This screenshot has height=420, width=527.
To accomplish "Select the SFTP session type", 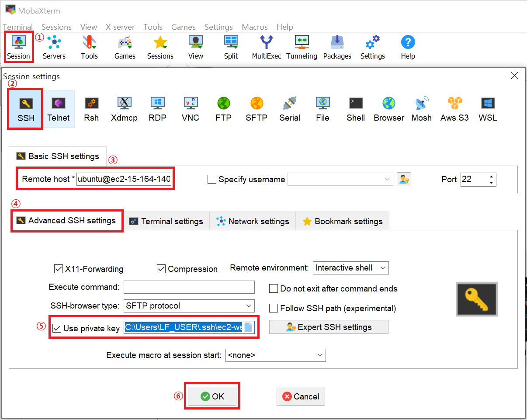I will (257, 109).
